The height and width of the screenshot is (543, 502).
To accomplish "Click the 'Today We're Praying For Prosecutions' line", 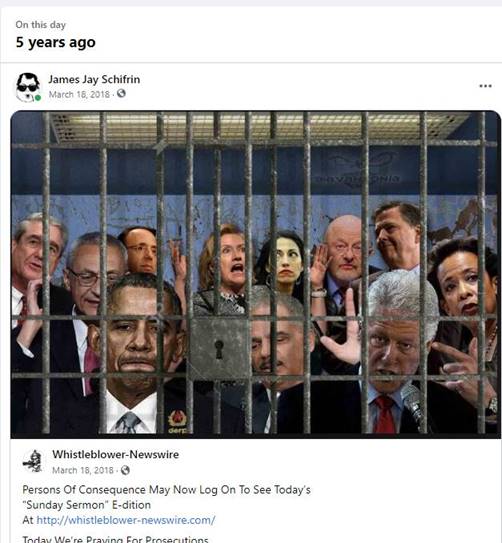I will pos(115,539).
